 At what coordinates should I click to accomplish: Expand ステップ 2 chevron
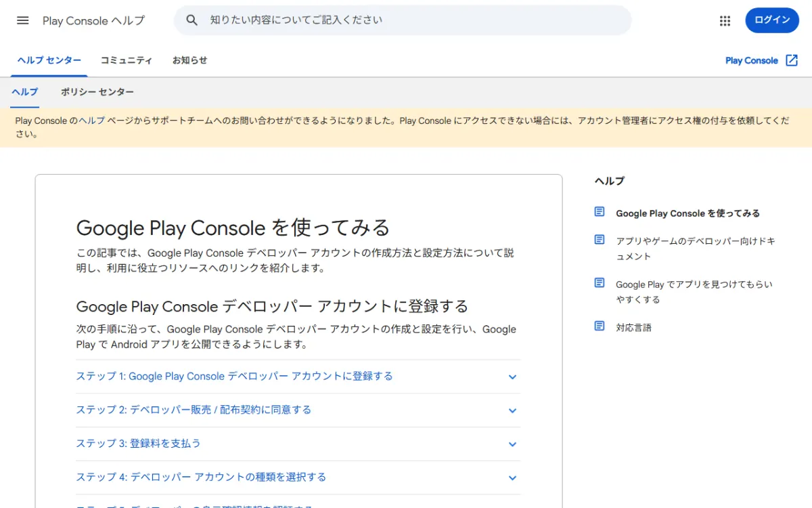512,411
